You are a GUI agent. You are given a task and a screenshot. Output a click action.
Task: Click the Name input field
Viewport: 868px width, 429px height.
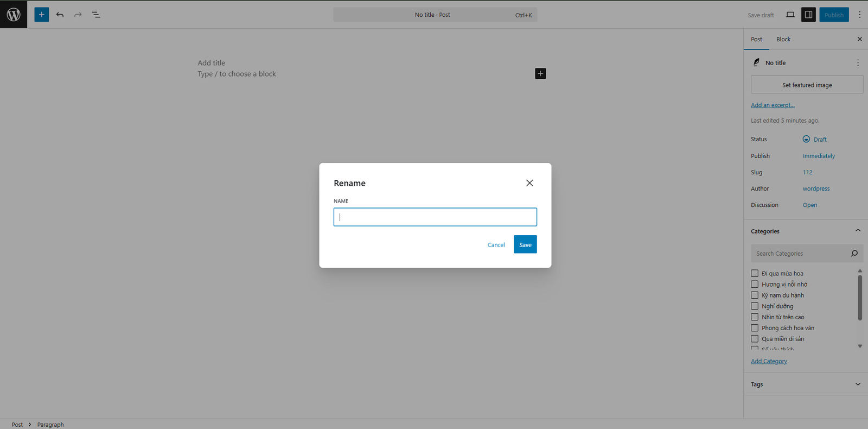pos(435,217)
